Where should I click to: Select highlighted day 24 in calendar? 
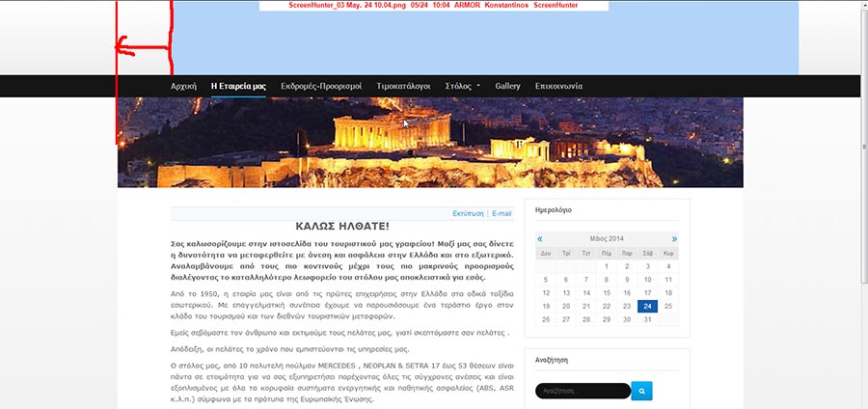(x=648, y=306)
